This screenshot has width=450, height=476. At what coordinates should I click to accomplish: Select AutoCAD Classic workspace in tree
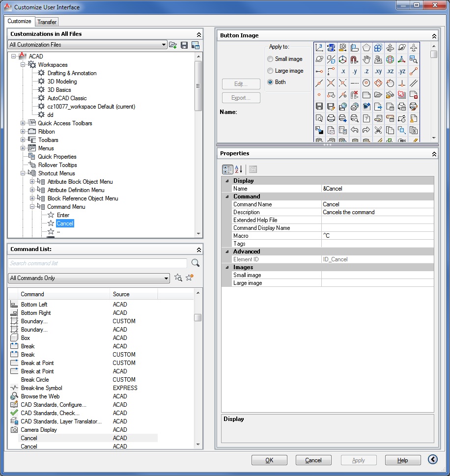(67, 98)
